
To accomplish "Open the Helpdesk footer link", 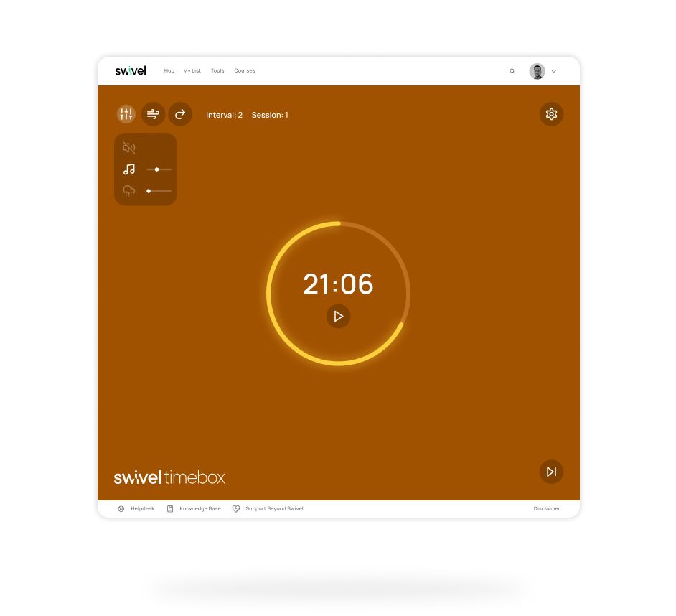I will (x=141, y=508).
